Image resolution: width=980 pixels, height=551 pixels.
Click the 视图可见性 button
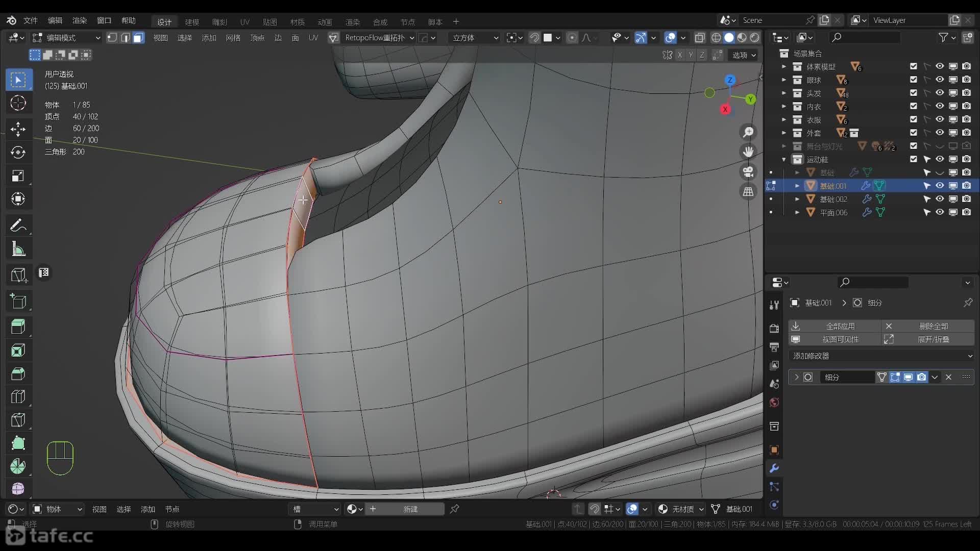pyautogui.click(x=835, y=339)
